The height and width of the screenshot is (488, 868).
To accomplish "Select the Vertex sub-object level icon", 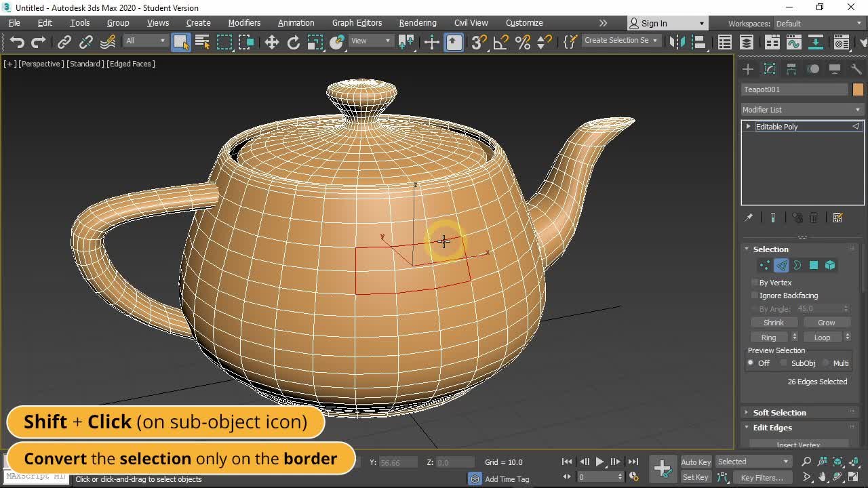I will pyautogui.click(x=764, y=266).
